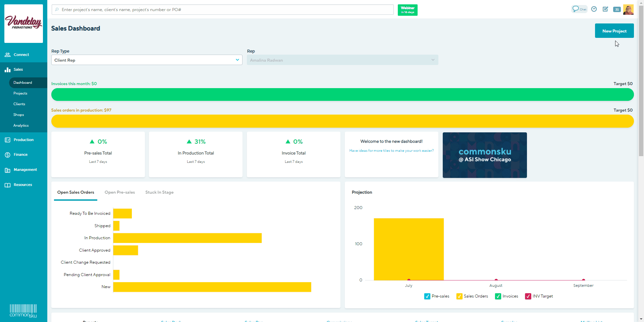Disable the Sales Orders projection checkbox
This screenshot has width=644, height=322.
click(x=459, y=296)
